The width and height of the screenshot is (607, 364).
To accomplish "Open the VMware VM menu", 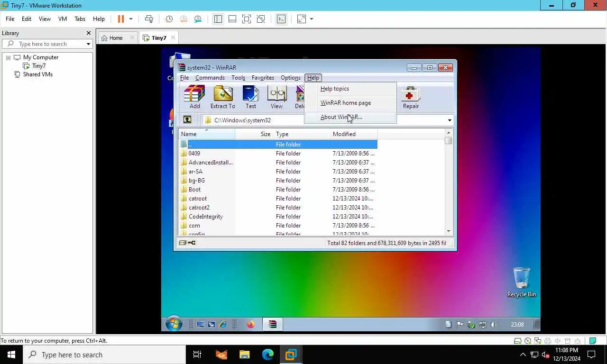I will point(62,19).
